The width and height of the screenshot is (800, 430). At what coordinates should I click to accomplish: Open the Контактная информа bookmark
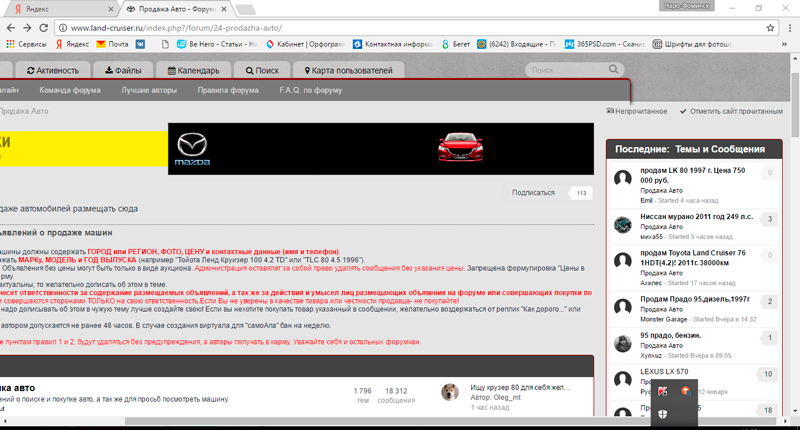[393, 44]
